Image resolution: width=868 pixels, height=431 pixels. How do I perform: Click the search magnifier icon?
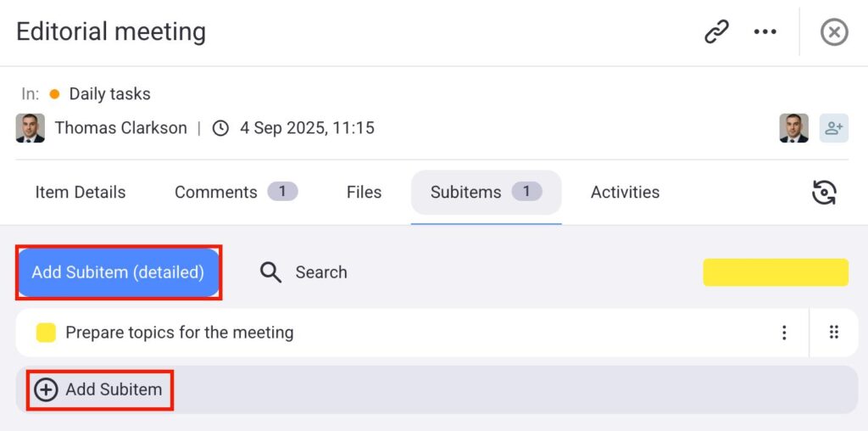click(270, 272)
